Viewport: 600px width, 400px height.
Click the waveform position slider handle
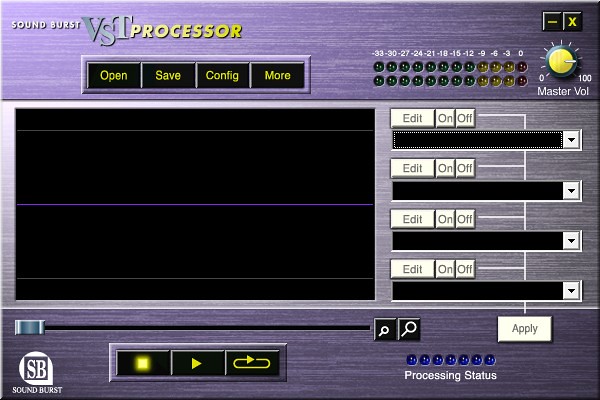pyautogui.click(x=30, y=328)
